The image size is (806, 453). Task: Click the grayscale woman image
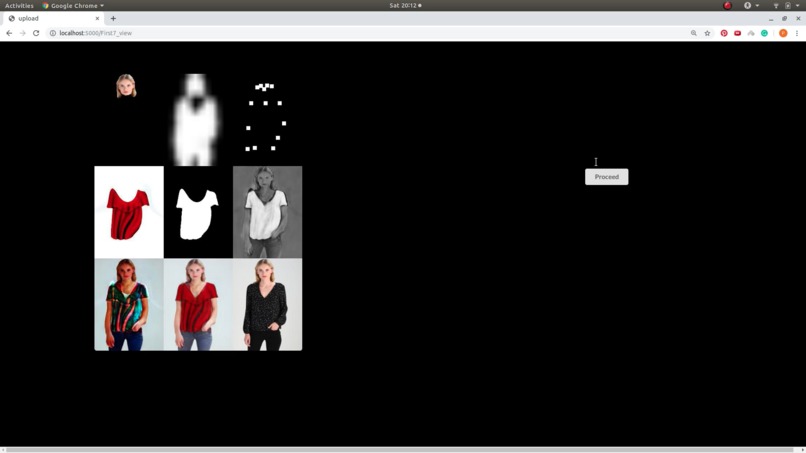click(x=267, y=212)
